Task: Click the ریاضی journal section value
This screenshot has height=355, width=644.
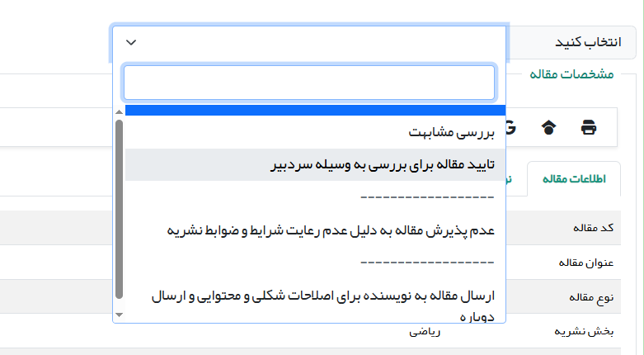Action: coord(425,331)
